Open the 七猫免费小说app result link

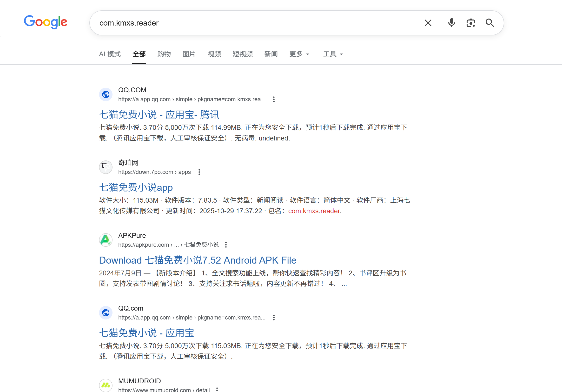136,187
